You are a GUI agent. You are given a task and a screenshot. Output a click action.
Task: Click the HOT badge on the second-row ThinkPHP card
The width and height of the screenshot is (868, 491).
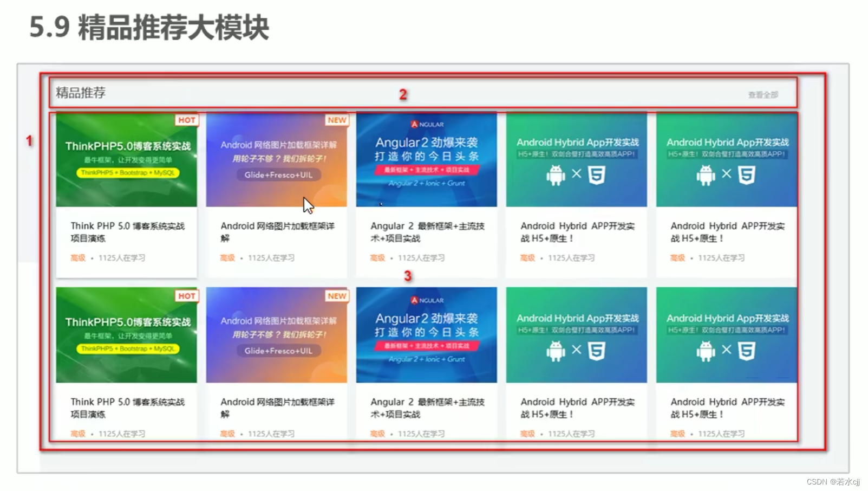(187, 296)
